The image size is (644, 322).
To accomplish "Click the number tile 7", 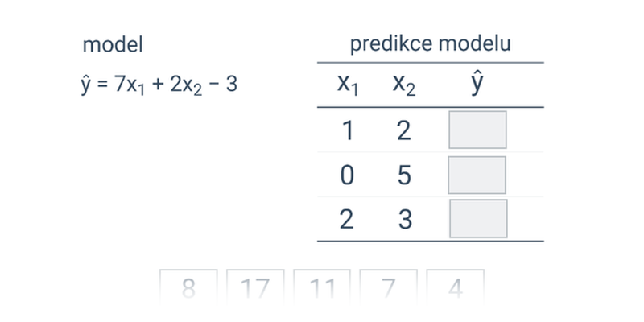I will click(388, 287).
